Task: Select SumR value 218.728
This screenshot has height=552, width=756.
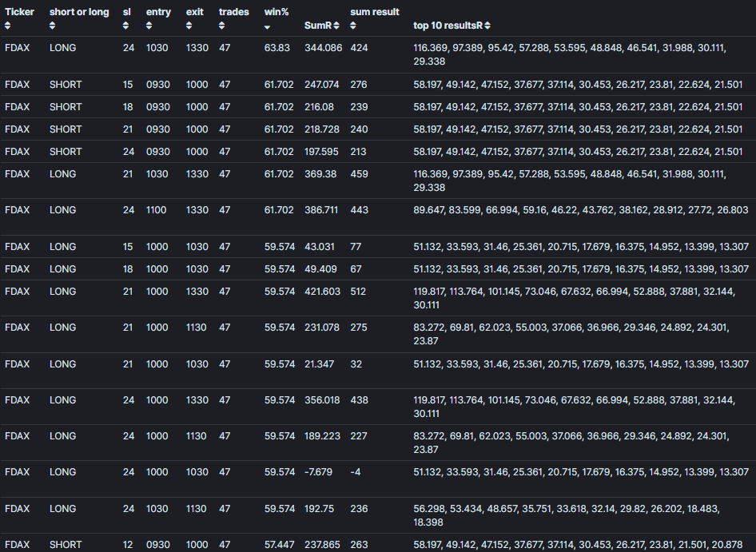Action: click(321, 129)
